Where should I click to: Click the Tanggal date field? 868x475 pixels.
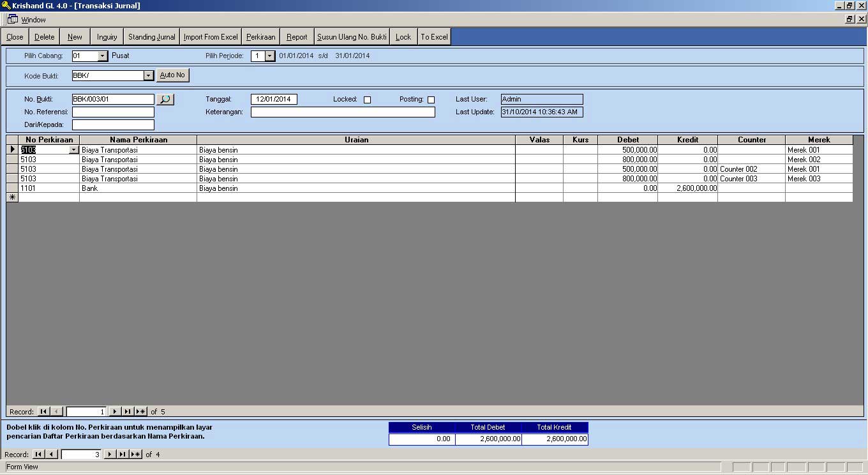274,100
